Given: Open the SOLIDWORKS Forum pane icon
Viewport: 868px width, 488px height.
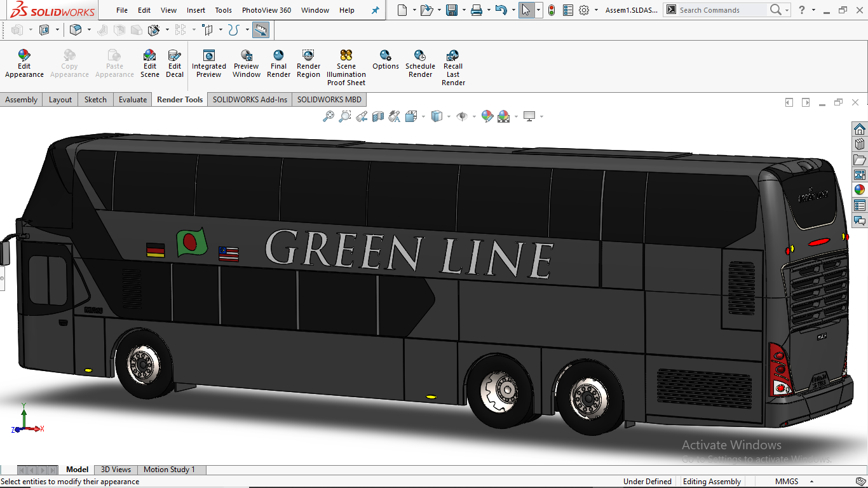Looking at the screenshot, I should click(860, 220).
